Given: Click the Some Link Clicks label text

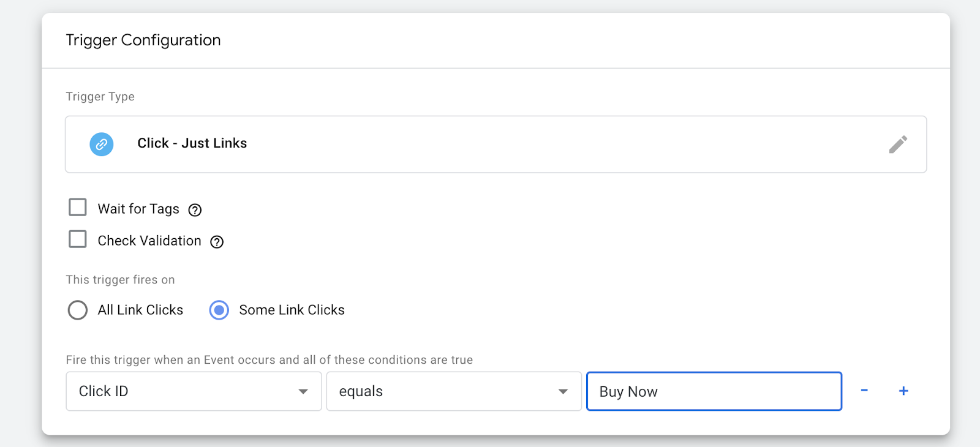Looking at the screenshot, I should [292, 310].
